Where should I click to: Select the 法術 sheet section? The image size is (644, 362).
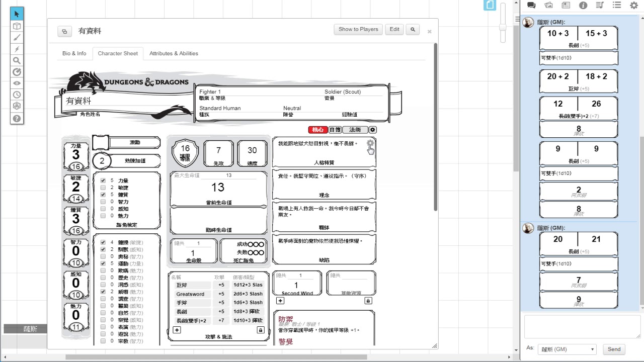pos(355,130)
